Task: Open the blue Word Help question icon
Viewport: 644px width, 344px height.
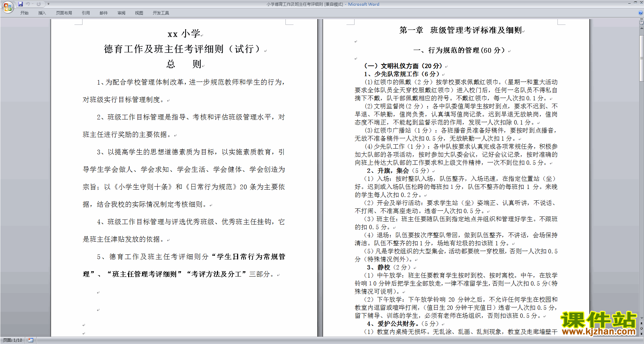Action: click(x=641, y=13)
